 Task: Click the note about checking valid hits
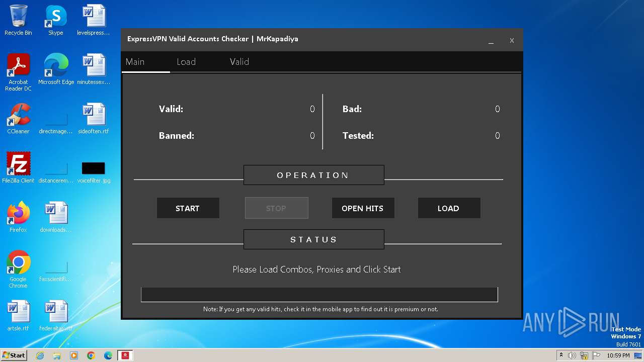320,309
